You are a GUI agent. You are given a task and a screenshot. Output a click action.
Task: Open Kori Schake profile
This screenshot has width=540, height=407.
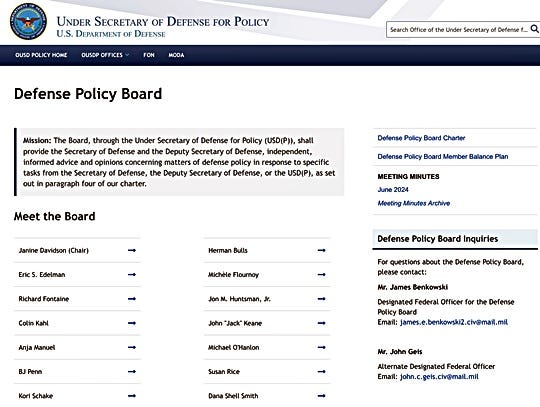[x=35, y=396]
